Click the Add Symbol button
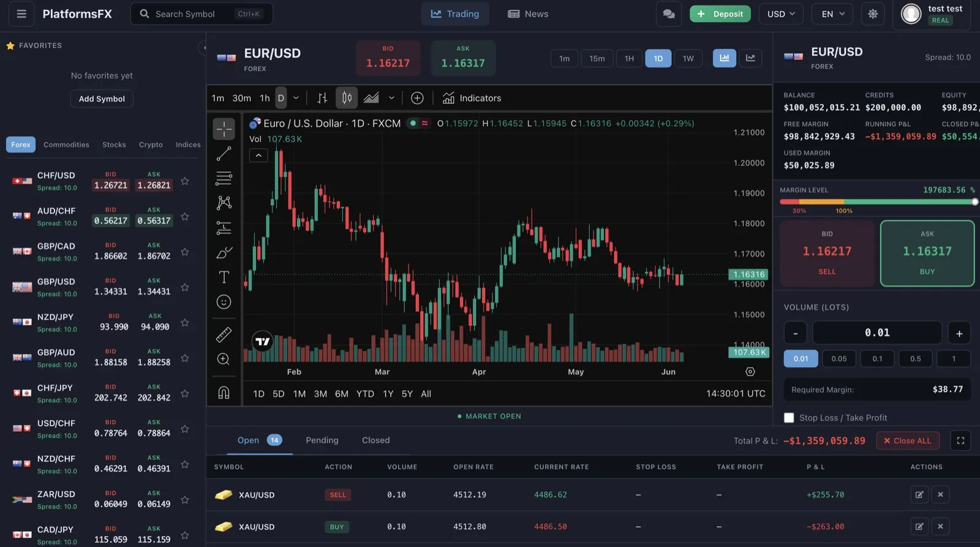The width and height of the screenshot is (980, 547). point(102,99)
